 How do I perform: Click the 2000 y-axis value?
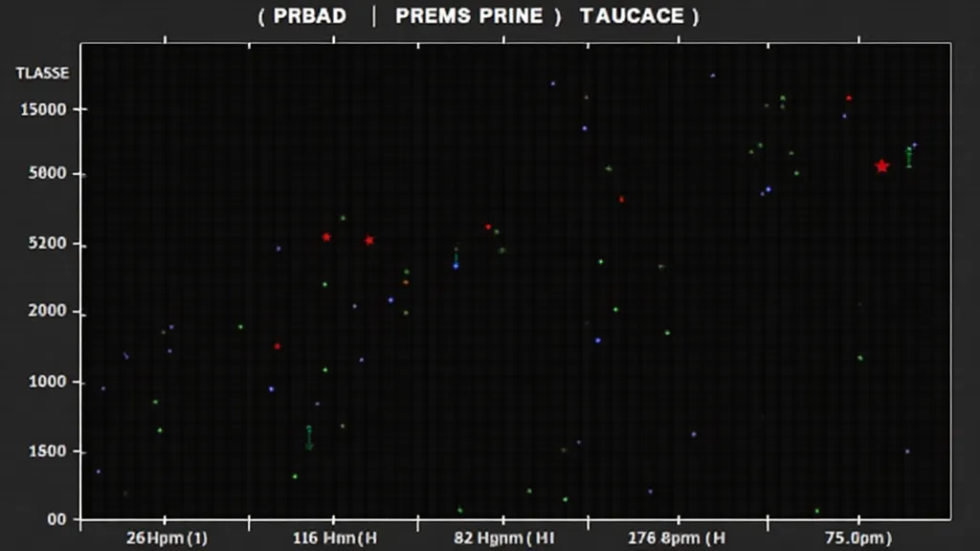(47, 311)
